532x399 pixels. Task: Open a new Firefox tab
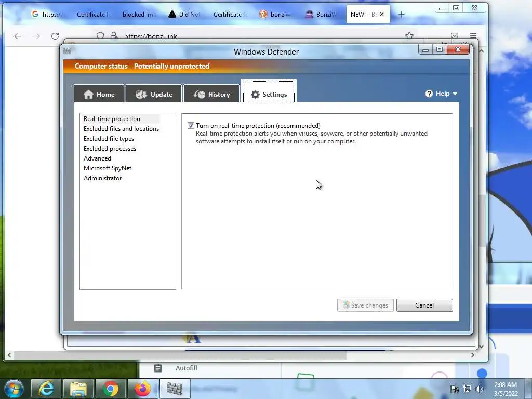click(x=401, y=14)
